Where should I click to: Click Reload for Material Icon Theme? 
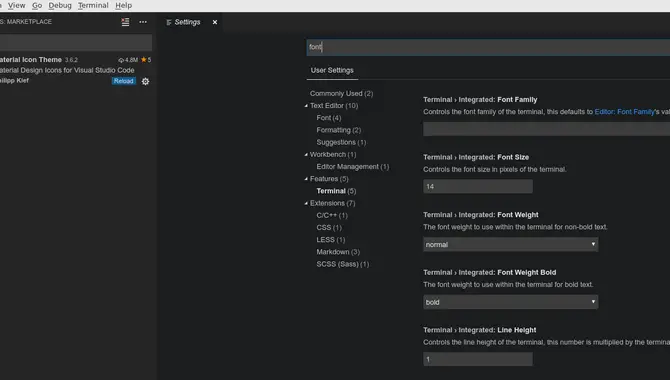(x=123, y=81)
